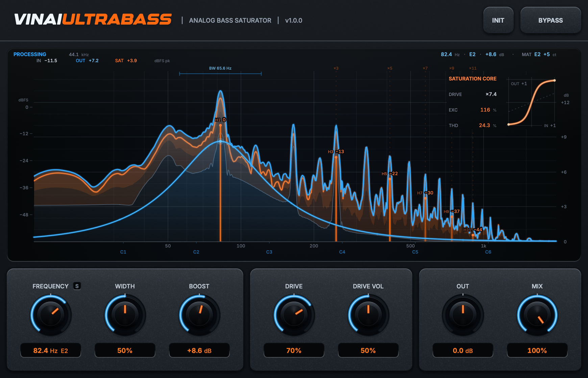The height and width of the screenshot is (378, 588).
Task: Click the SATURATION CORE heading
Action: pos(472,79)
